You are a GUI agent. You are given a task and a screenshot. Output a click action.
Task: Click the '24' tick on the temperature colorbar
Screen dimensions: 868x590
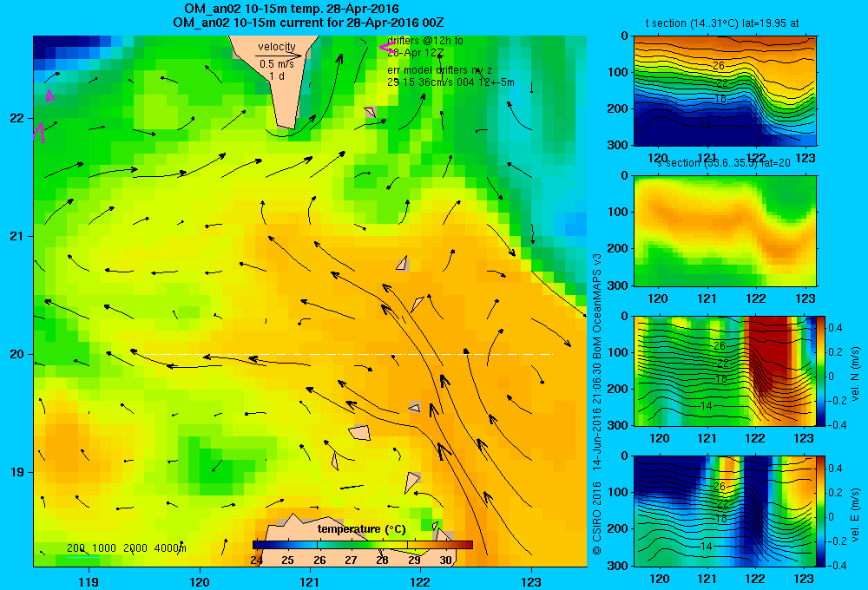pos(256,560)
